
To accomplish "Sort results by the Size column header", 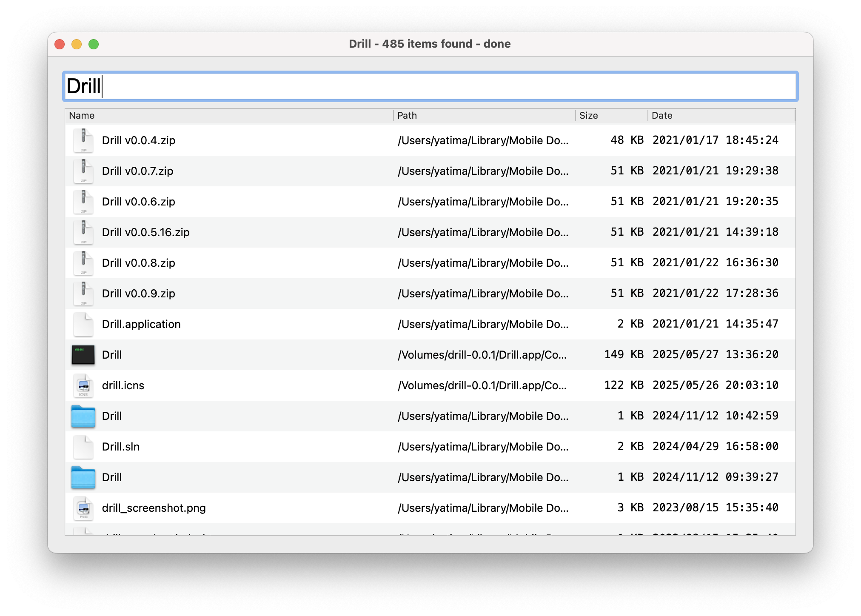I will (x=588, y=115).
